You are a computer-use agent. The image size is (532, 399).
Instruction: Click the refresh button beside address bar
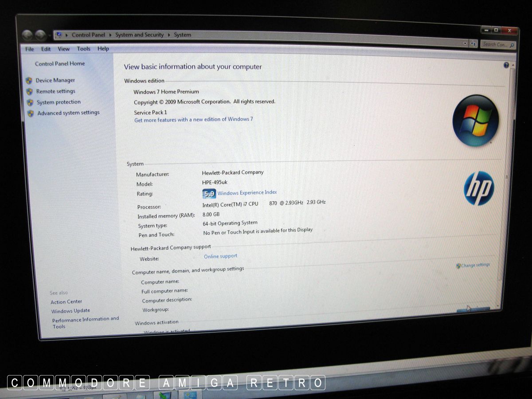pyautogui.click(x=473, y=44)
